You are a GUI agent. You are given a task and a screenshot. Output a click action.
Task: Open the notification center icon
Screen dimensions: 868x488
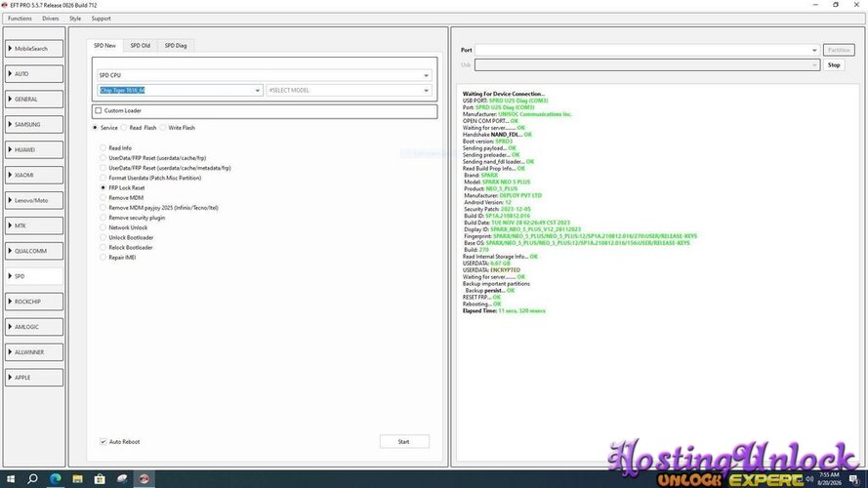point(854,479)
